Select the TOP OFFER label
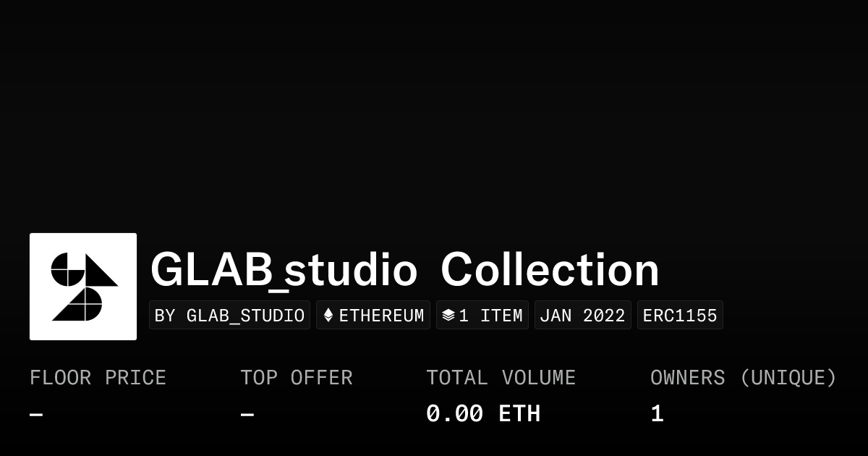Screen dimensions: 868x456 [x=297, y=378]
